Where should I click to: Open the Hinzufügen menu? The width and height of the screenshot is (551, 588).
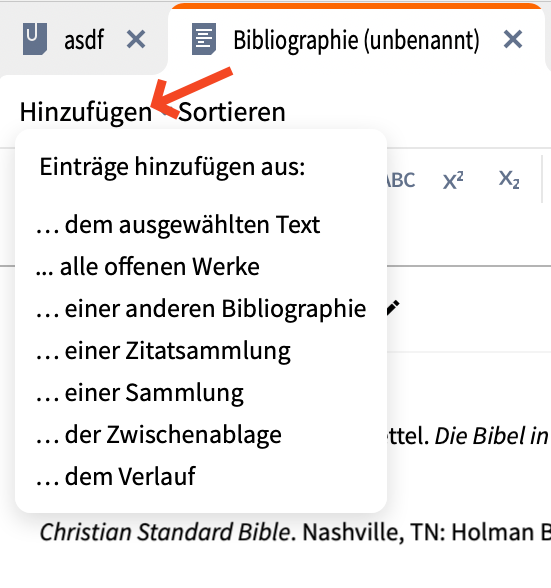(x=86, y=112)
